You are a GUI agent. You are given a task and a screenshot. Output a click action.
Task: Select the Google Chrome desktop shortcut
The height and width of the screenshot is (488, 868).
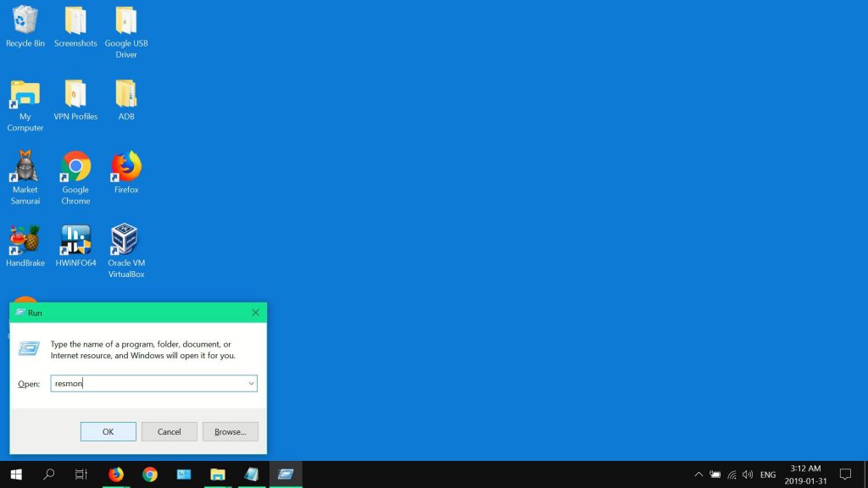pos(75,178)
